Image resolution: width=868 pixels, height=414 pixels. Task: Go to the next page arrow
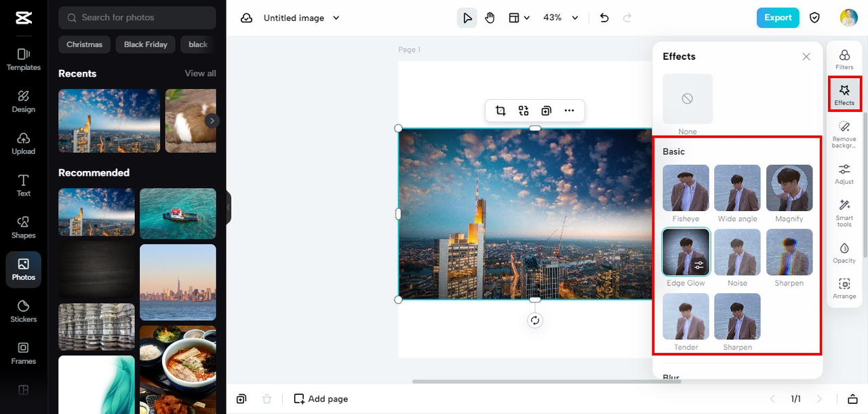pos(819,399)
